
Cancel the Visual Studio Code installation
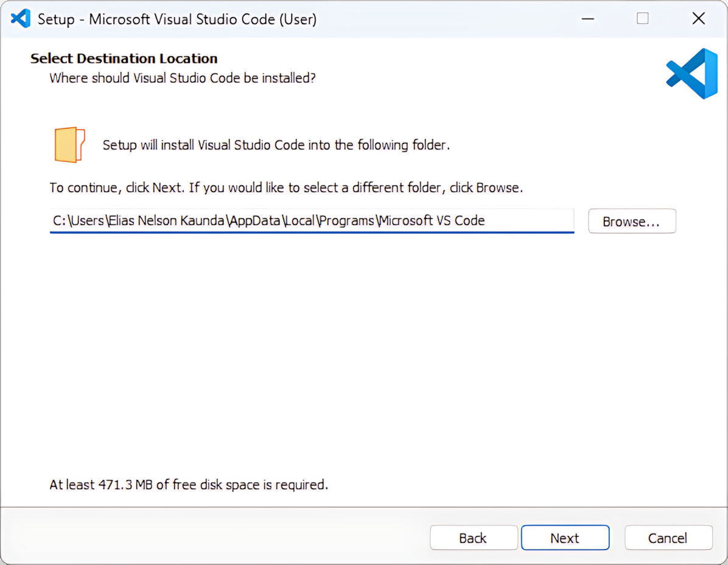coord(668,538)
